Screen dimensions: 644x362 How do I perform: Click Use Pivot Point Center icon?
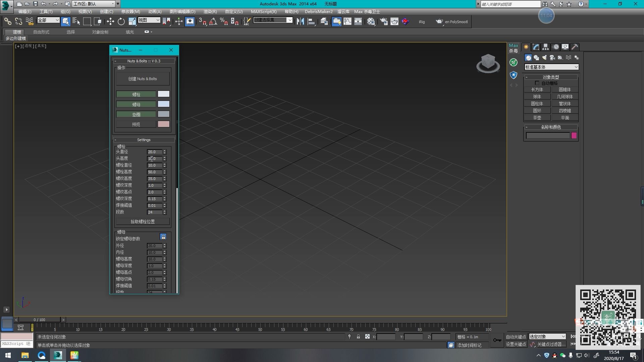166,21
